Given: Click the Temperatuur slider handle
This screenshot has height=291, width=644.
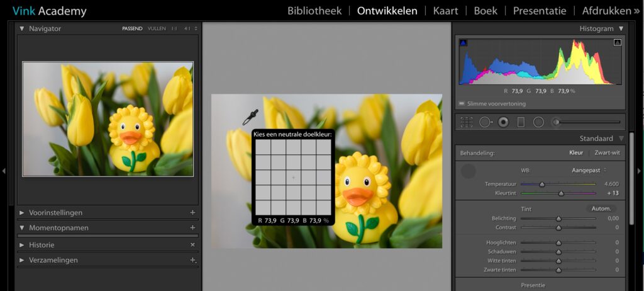Looking at the screenshot, I should click(542, 185).
